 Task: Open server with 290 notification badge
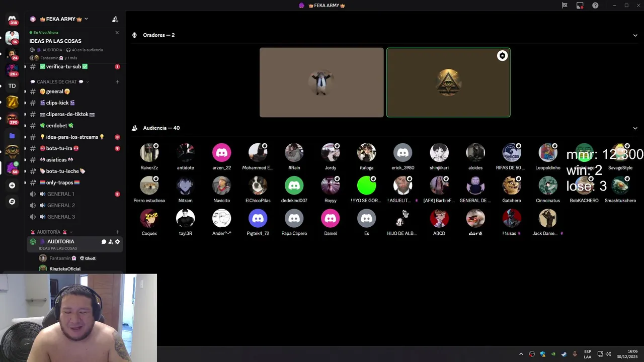pyautogui.click(x=12, y=119)
